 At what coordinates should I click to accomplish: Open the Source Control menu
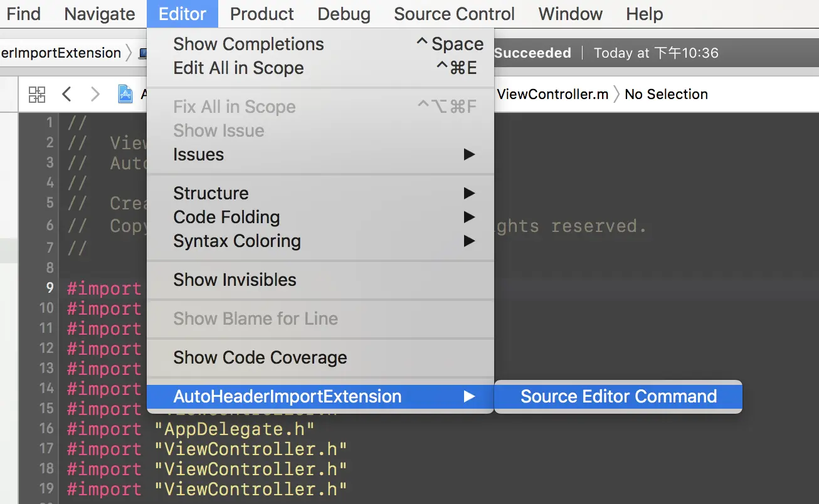pyautogui.click(x=454, y=14)
